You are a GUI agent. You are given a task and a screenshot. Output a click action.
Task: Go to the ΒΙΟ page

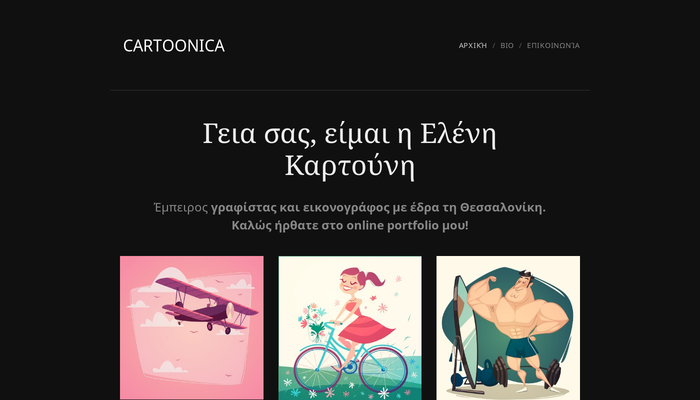tap(507, 46)
